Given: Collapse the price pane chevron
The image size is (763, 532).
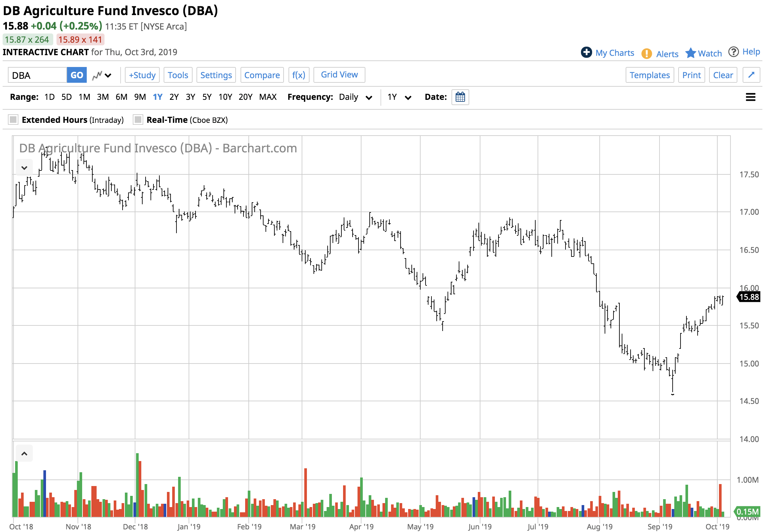Looking at the screenshot, I should coord(24,167).
